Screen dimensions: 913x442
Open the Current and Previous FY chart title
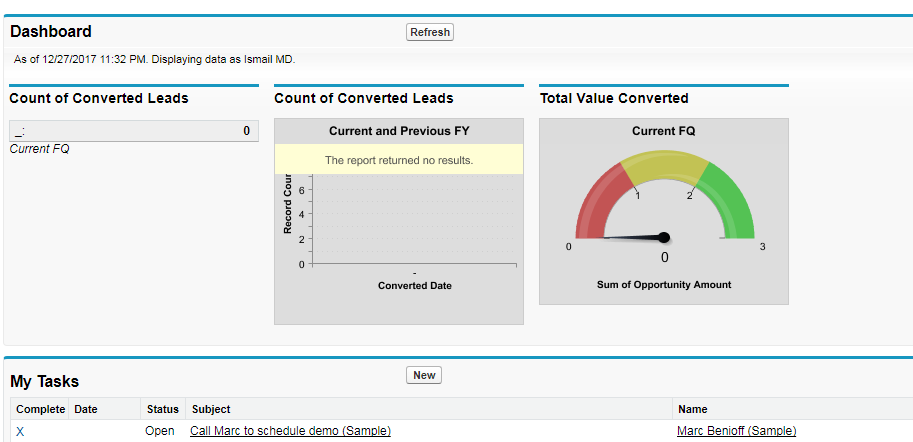point(399,131)
